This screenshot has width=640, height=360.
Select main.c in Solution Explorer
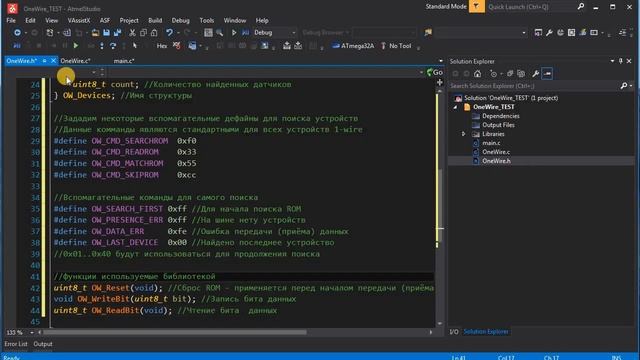pyautogui.click(x=491, y=143)
